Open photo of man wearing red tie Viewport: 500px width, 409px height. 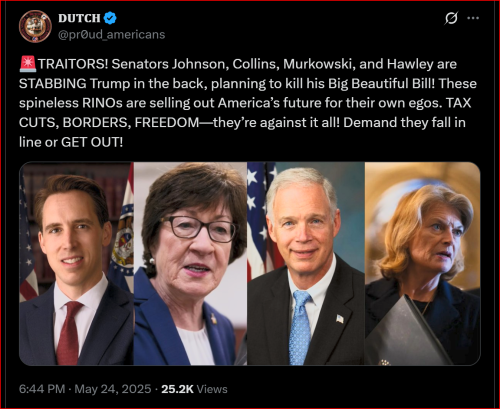click(x=76, y=264)
